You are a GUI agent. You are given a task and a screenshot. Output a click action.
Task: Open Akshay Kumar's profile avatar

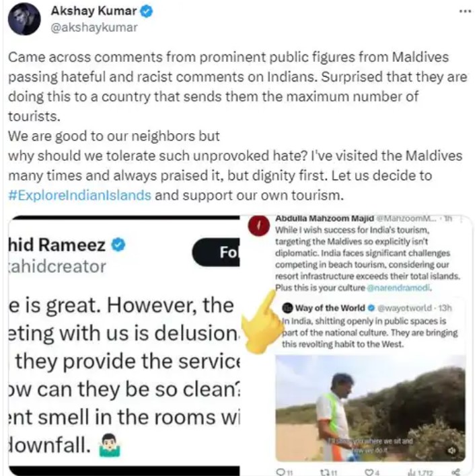click(x=24, y=19)
